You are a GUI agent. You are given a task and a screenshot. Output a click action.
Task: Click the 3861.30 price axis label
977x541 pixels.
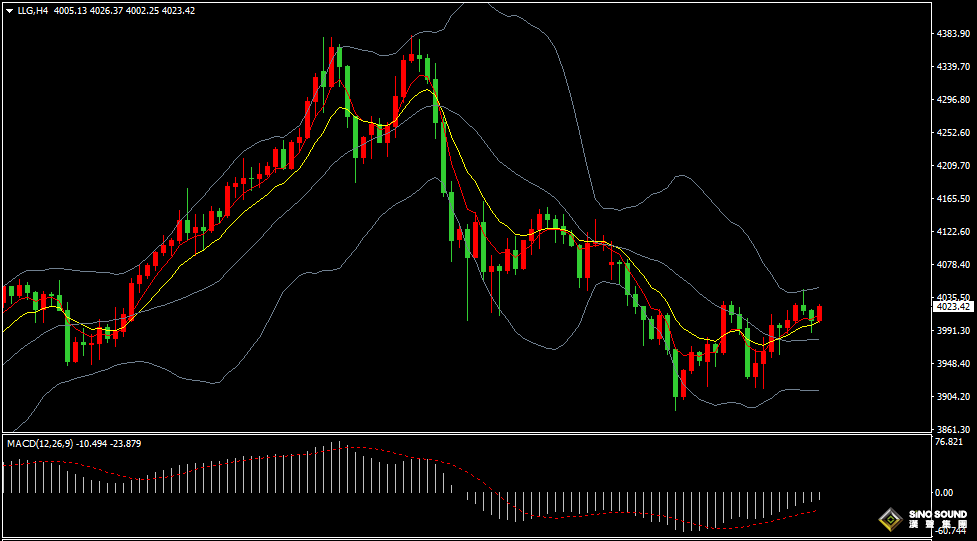[x=953, y=429]
